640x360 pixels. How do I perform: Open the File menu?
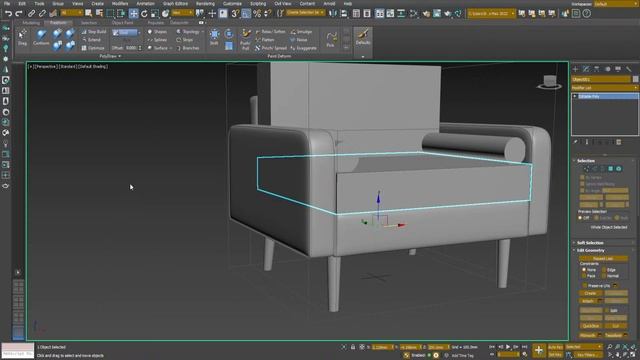[7, 4]
